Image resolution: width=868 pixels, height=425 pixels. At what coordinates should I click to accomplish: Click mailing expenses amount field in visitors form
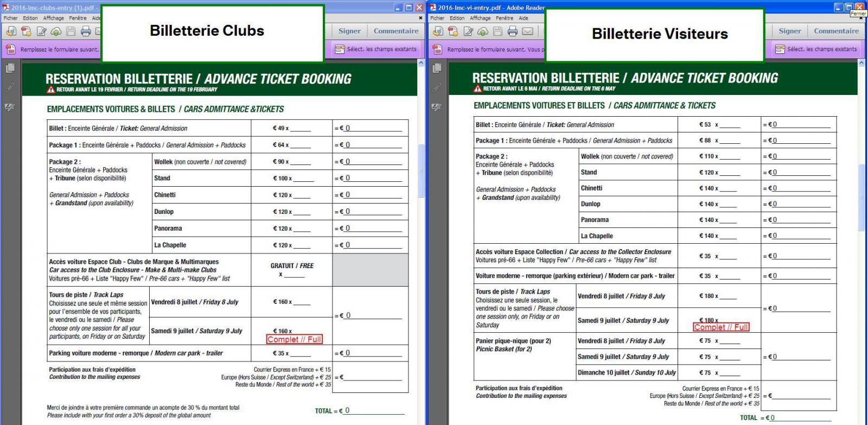(x=802, y=396)
